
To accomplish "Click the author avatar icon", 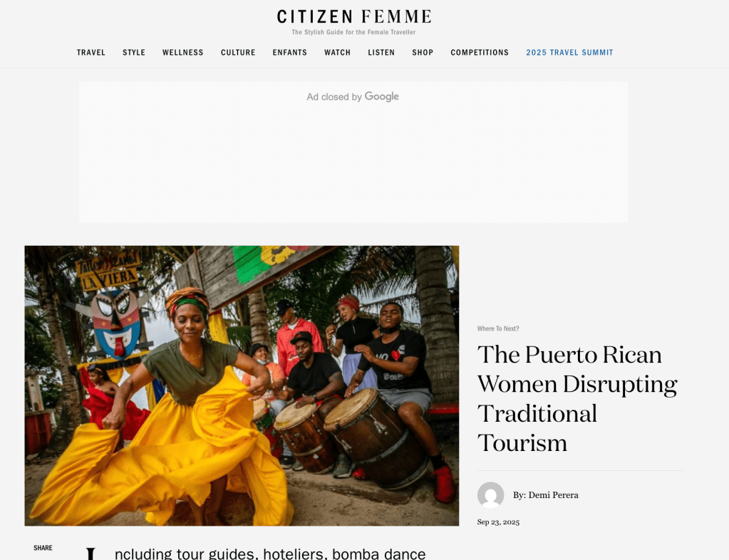I will (x=490, y=495).
